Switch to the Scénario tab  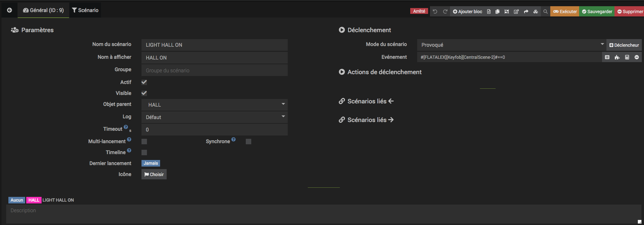85,10
